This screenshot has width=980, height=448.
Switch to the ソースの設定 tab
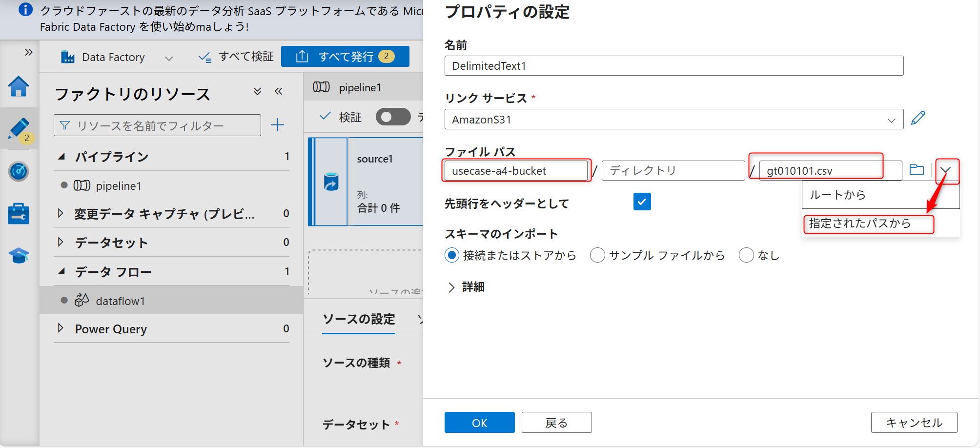coord(358,319)
